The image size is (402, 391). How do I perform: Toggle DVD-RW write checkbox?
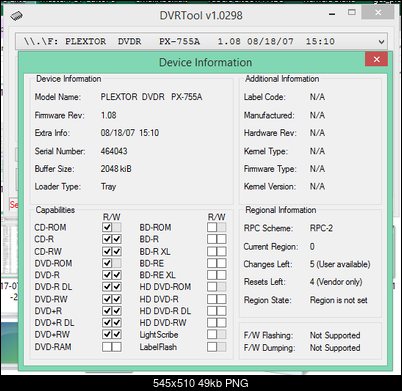click(117, 299)
